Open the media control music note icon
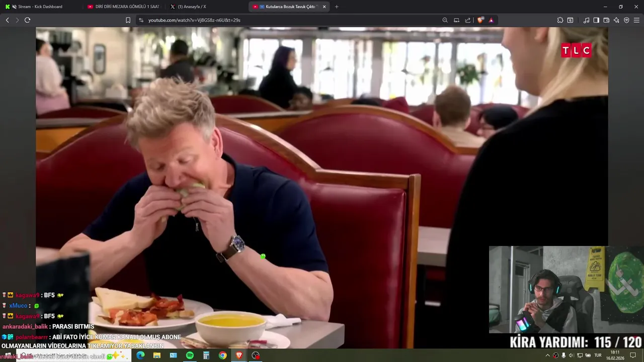644x362 pixels. coord(586,20)
